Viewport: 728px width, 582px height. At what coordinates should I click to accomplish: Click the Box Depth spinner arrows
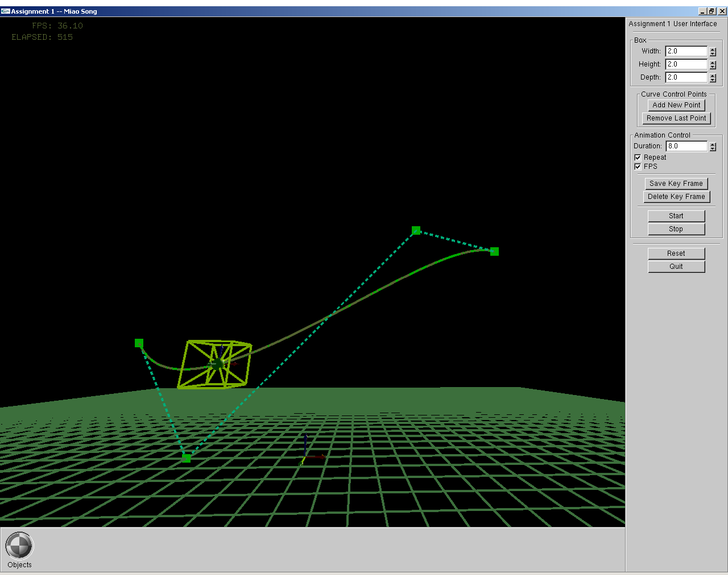(713, 78)
